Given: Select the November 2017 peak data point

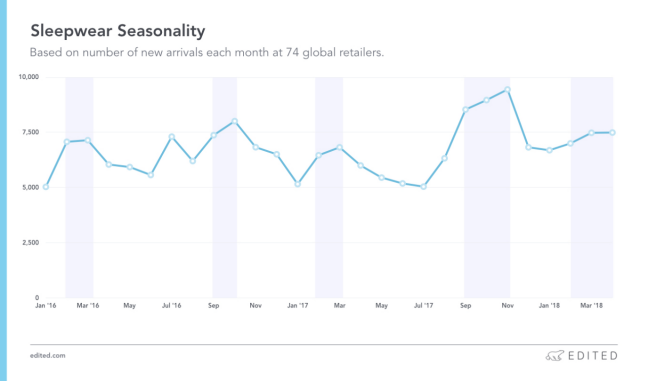Looking at the screenshot, I should [x=507, y=90].
